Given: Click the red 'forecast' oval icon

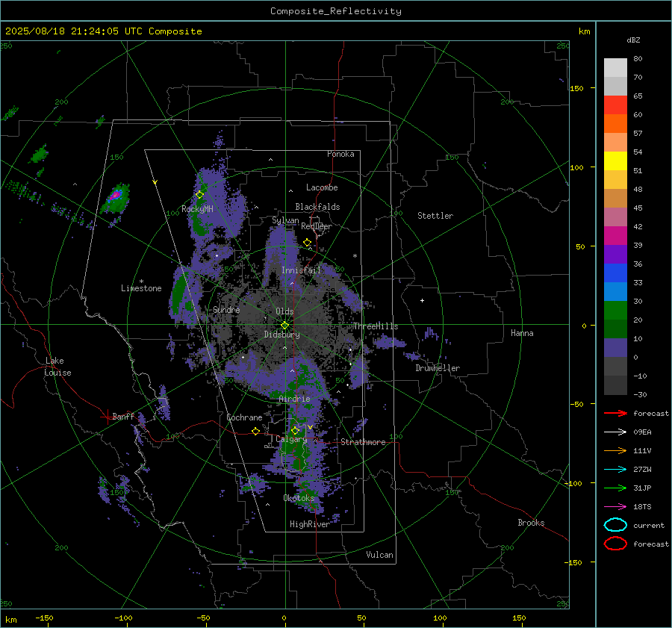Looking at the screenshot, I should click(615, 544).
